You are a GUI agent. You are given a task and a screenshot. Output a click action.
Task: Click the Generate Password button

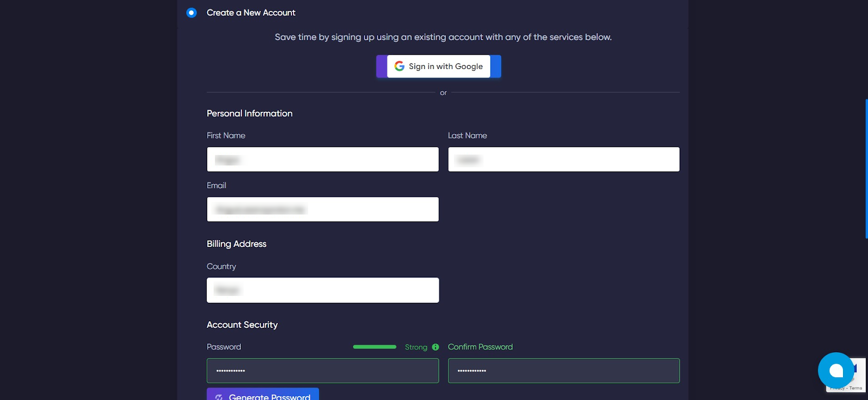(263, 395)
